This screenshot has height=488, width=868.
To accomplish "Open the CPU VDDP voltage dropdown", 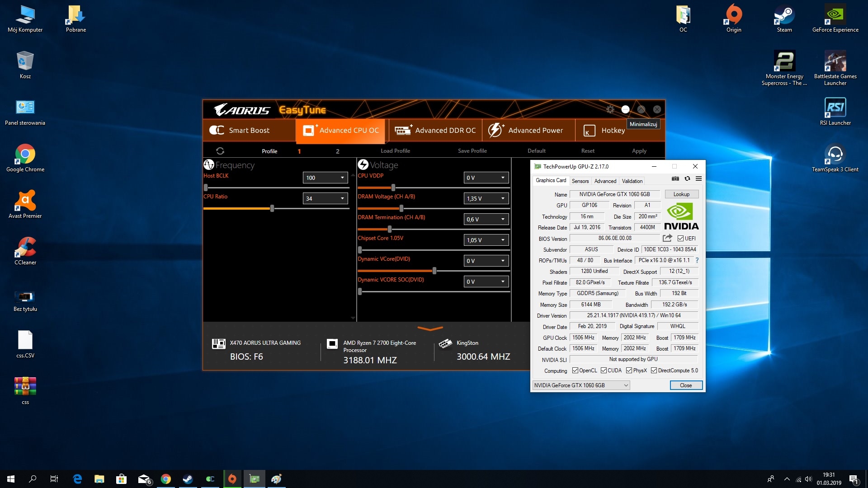I will pos(486,178).
